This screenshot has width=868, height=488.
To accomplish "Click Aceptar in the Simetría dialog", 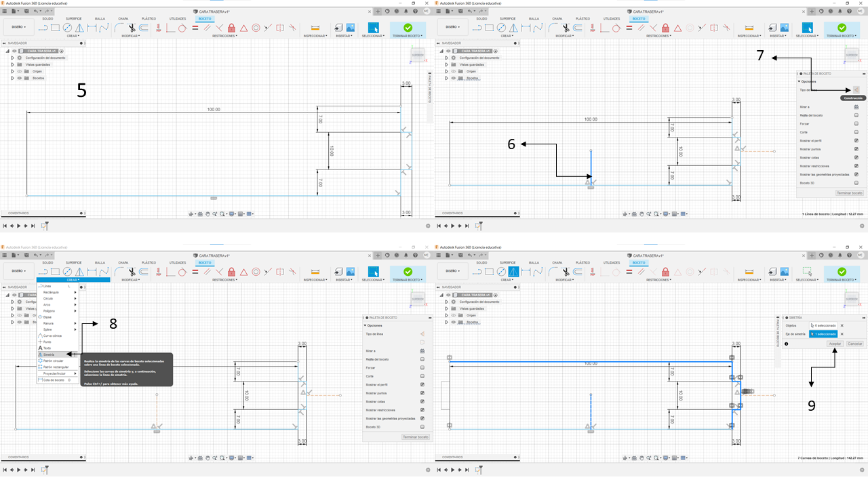I will click(x=835, y=344).
